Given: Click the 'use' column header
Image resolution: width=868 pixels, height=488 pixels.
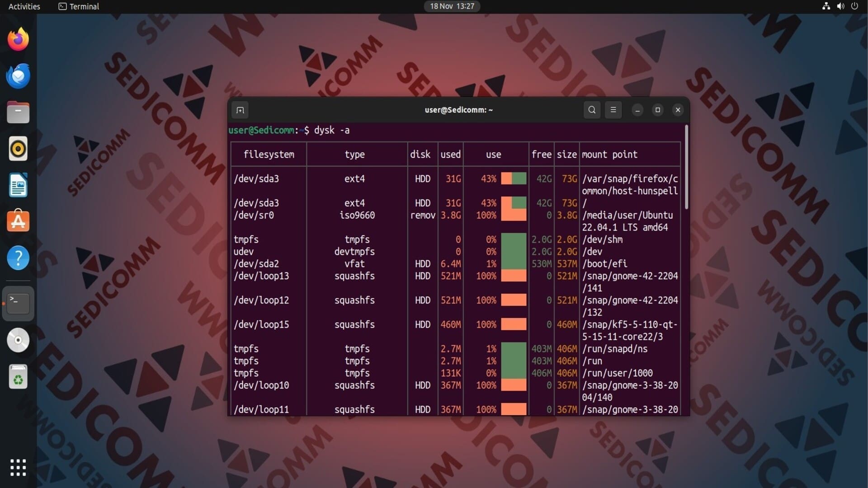Looking at the screenshot, I should coord(493,155).
